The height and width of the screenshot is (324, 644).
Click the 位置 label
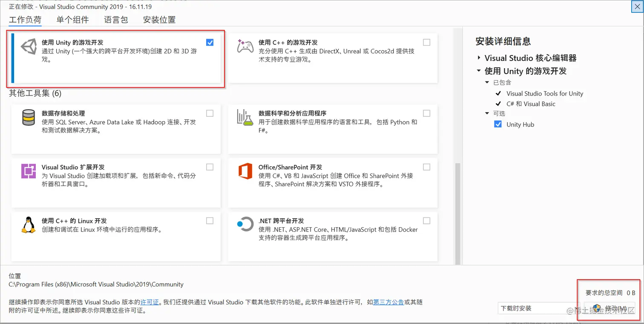click(15, 276)
